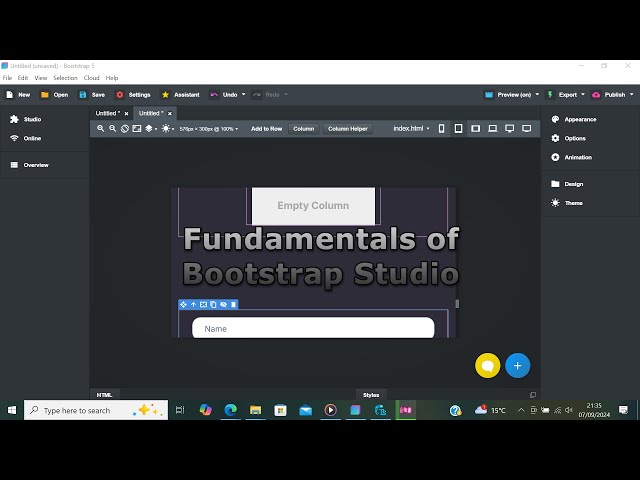Close the first Untitled tab
Image resolution: width=640 pixels, height=480 pixels.
126,113
